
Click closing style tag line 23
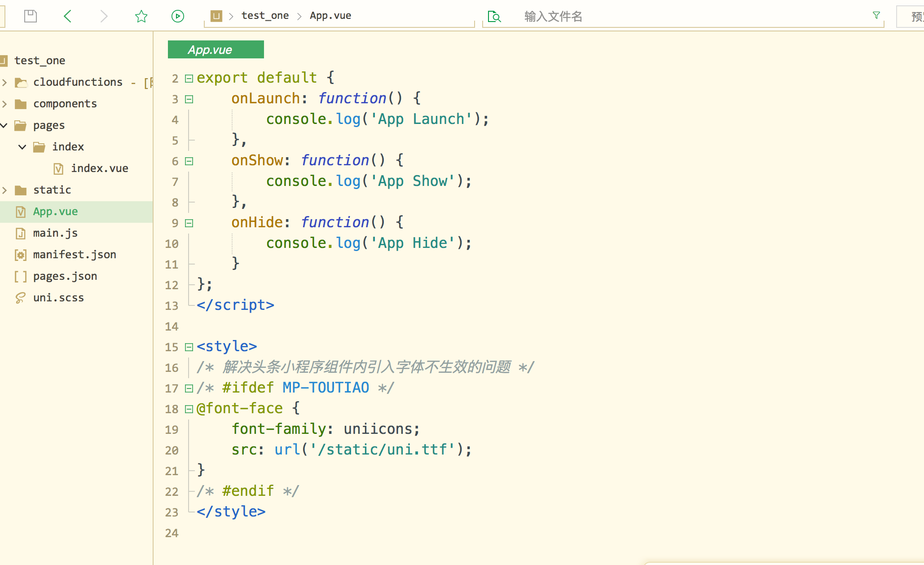(231, 512)
